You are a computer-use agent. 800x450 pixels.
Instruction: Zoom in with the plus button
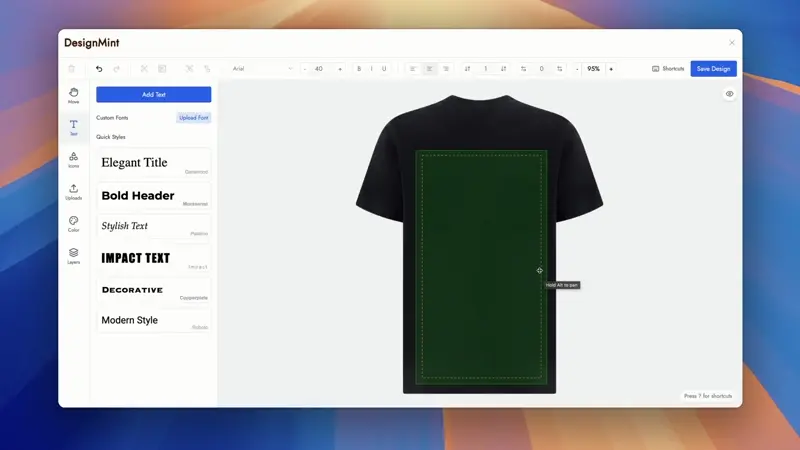pyautogui.click(x=611, y=68)
